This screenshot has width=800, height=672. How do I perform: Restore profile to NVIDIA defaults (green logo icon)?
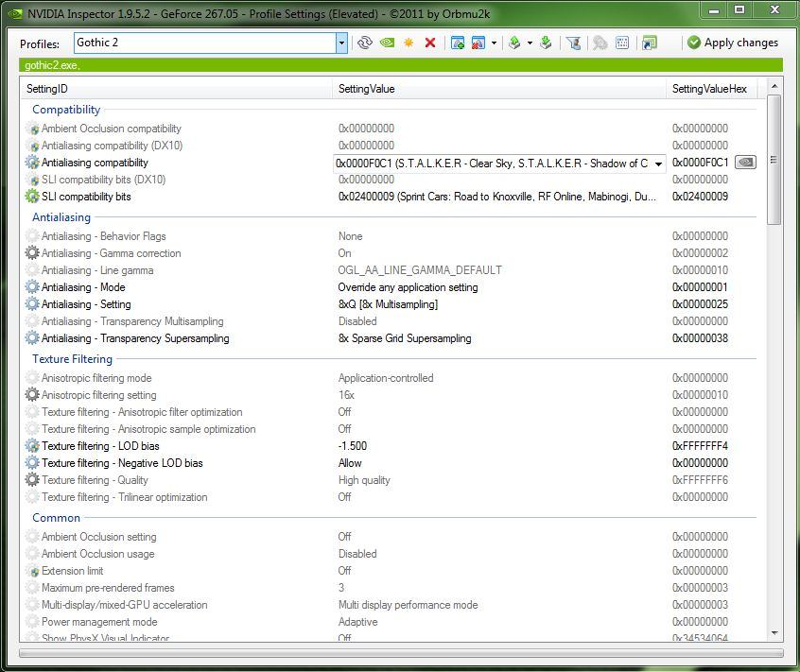388,43
